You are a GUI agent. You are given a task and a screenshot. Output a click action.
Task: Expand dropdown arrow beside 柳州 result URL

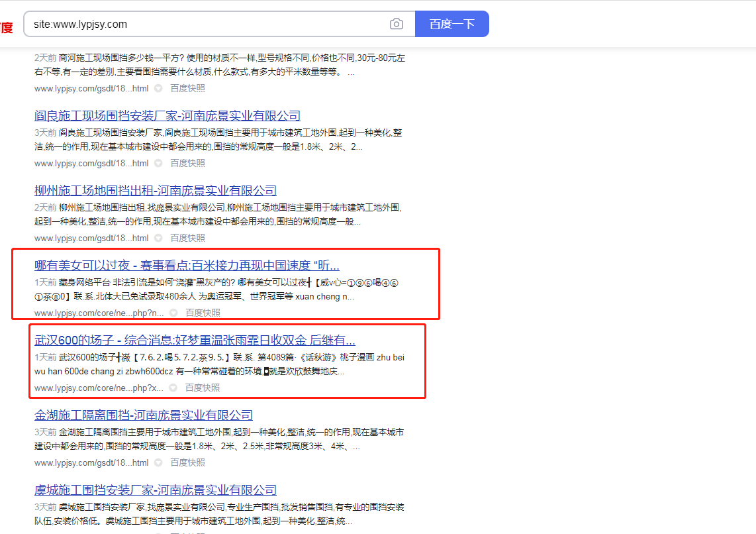click(x=158, y=238)
